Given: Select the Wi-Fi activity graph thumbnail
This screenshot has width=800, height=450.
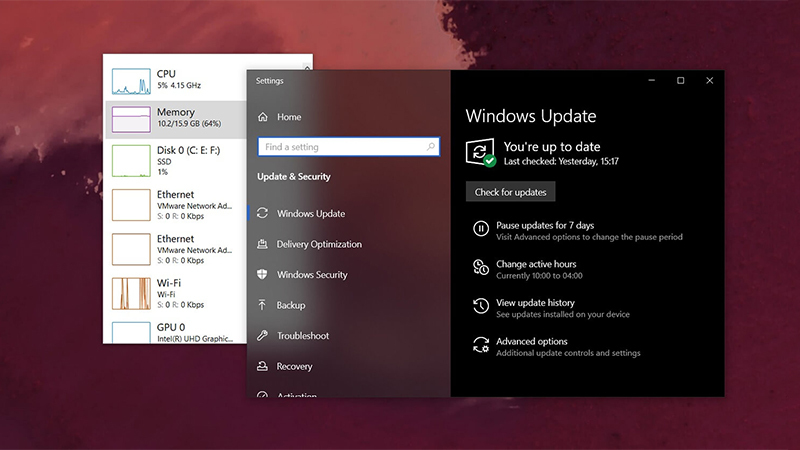Looking at the screenshot, I should (x=131, y=293).
